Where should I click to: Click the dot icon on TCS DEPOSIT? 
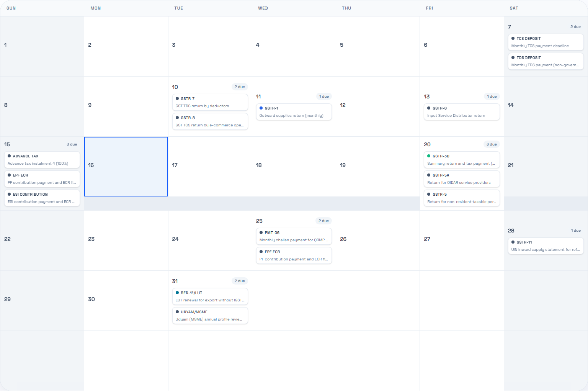[513, 38]
